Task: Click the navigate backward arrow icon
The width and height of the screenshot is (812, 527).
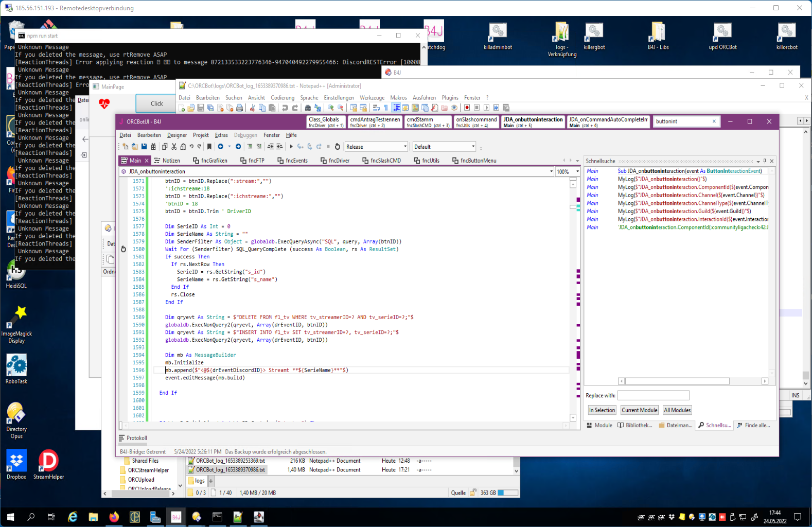Action: pos(221,147)
